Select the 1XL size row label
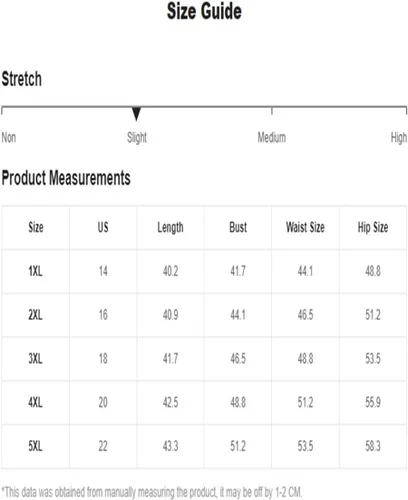 [35, 271]
